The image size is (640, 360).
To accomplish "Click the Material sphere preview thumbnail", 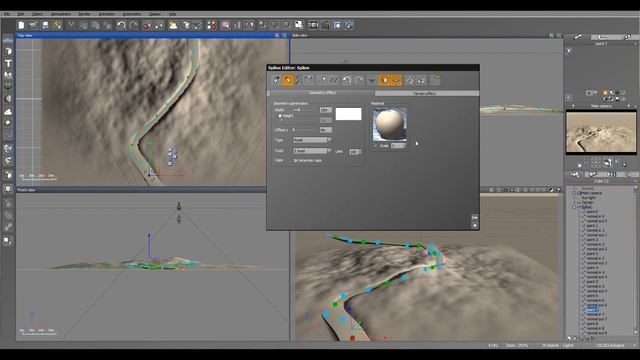I will (x=390, y=124).
